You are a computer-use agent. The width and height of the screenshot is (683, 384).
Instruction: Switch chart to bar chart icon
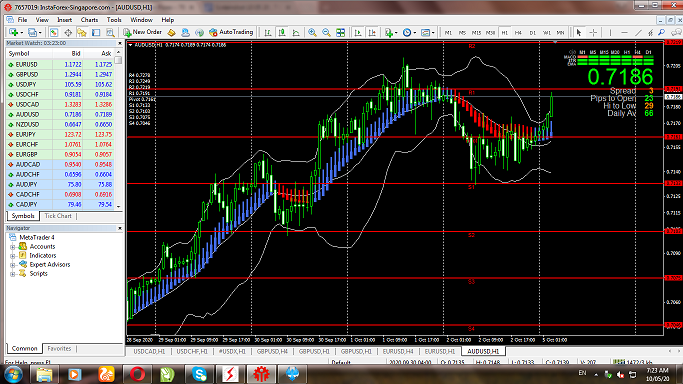(267, 32)
